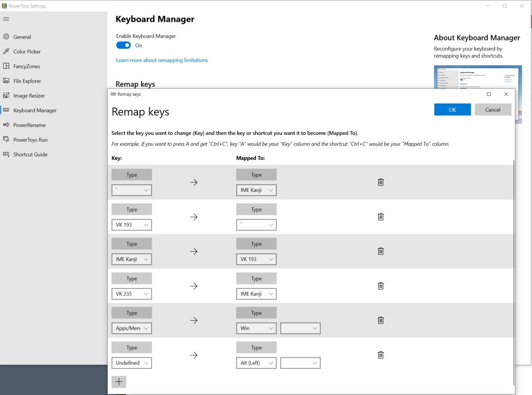Expand the Alt (Left) mapped-to dropdown
The image size is (532, 395).
256,363
